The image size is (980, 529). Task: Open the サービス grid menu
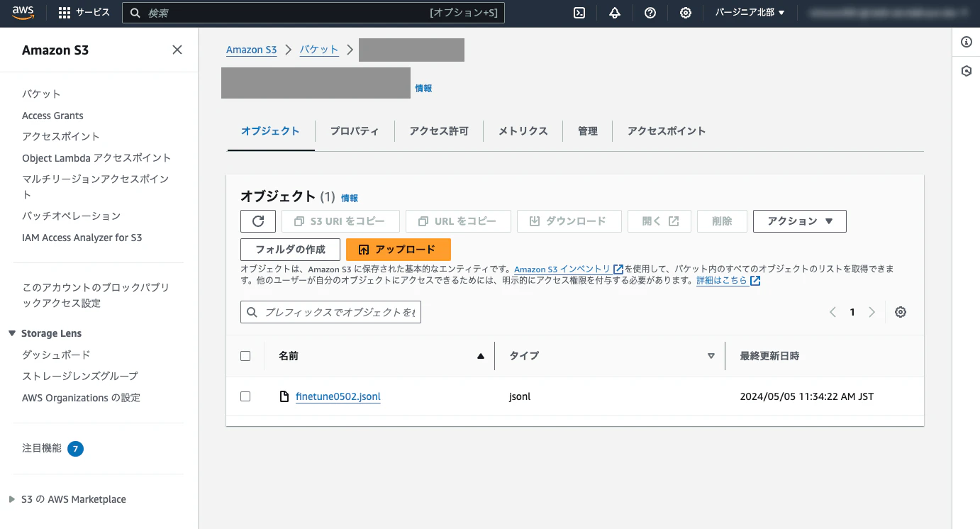[x=84, y=13]
